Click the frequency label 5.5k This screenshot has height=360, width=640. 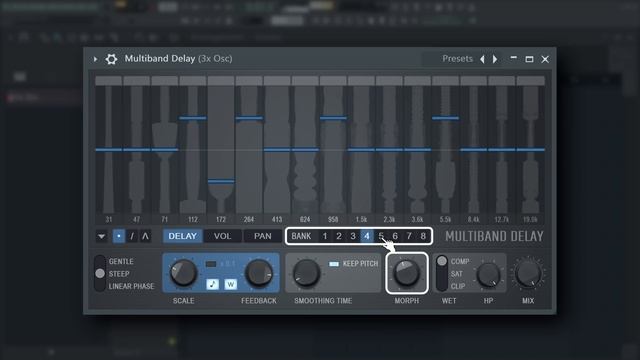445,220
